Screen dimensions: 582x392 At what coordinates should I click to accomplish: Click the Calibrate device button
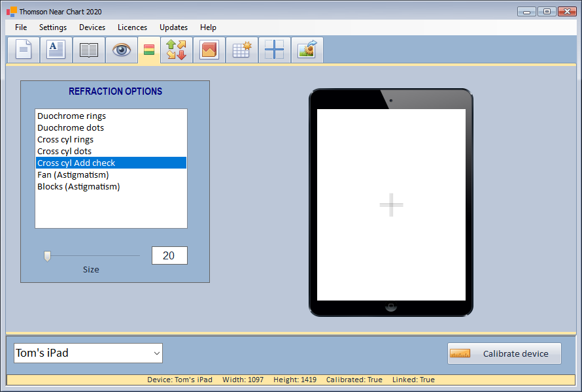504,353
